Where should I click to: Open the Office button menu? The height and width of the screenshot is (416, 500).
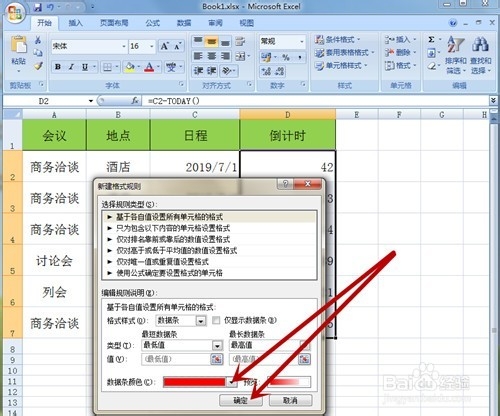[x=14, y=13]
